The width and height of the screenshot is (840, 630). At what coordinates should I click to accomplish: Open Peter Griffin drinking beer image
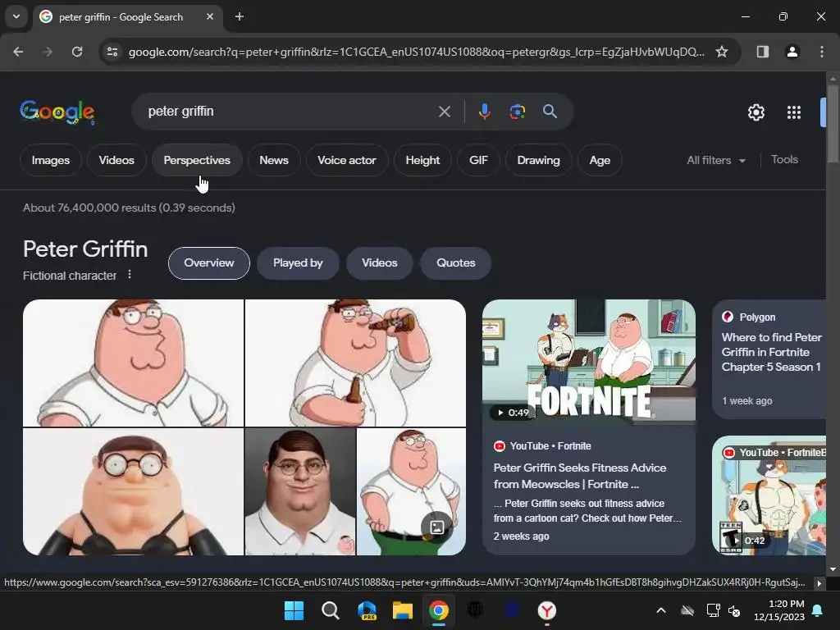coord(355,363)
